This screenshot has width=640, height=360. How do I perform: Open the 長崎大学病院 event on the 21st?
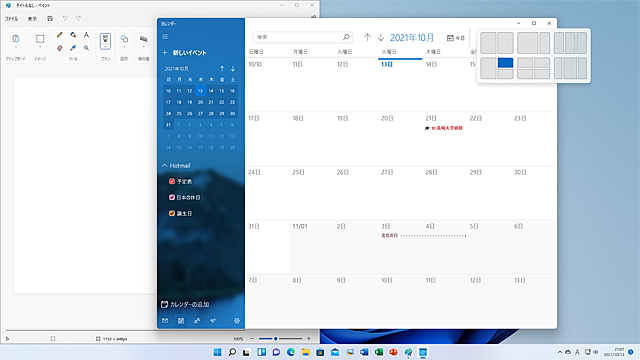(444, 128)
